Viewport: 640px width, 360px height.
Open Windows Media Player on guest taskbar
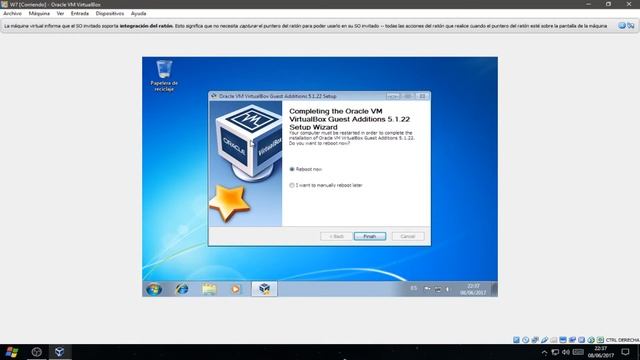click(x=236, y=289)
